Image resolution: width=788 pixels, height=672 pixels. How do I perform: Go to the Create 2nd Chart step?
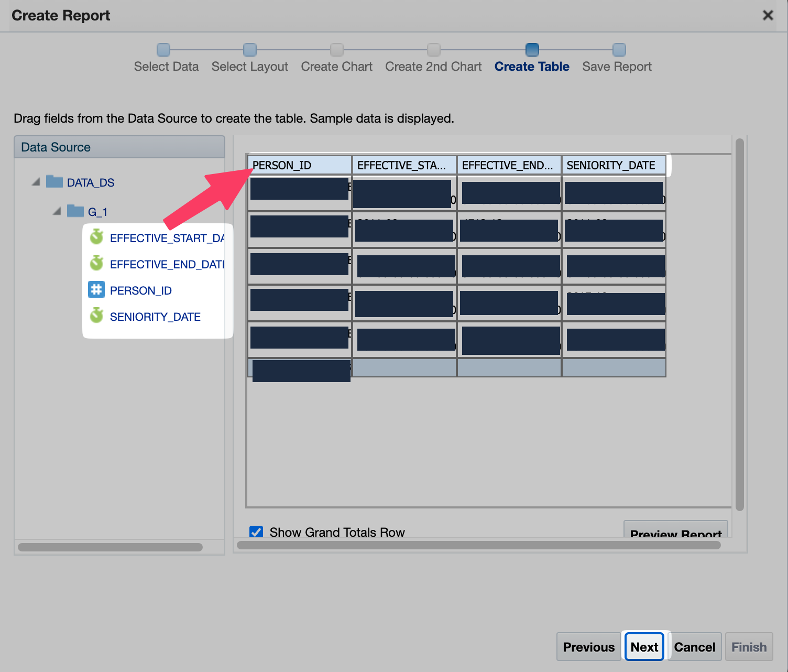point(433,67)
